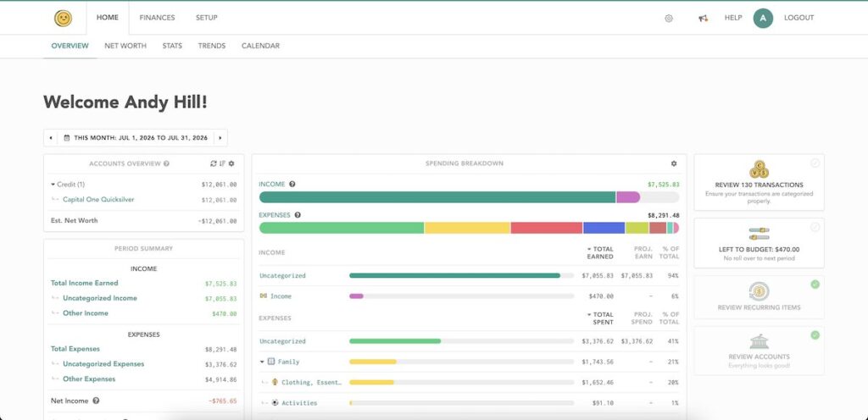Viewport: 868px width, 420px height.
Task: Toggle the Review 130 Transactions check circle
Action: [x=815, y=163]
